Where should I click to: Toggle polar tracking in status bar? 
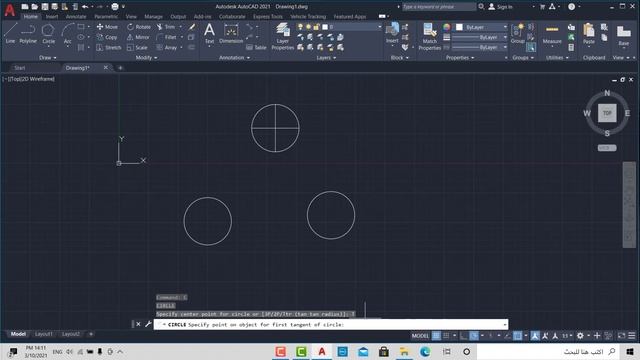474,336
